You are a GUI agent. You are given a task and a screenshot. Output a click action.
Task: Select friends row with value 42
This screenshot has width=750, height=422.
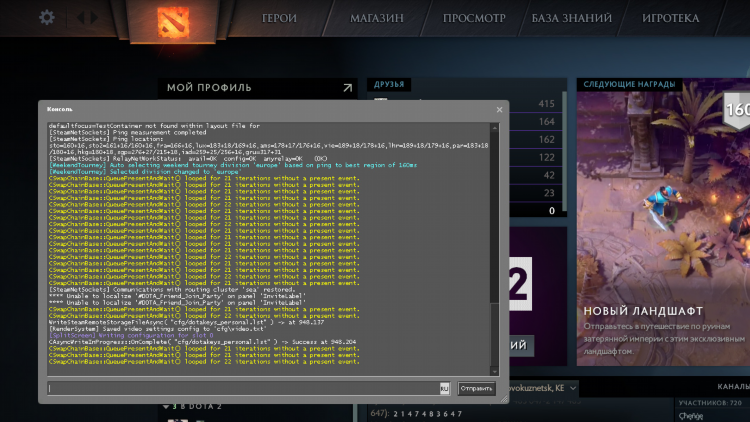(534, 175)
